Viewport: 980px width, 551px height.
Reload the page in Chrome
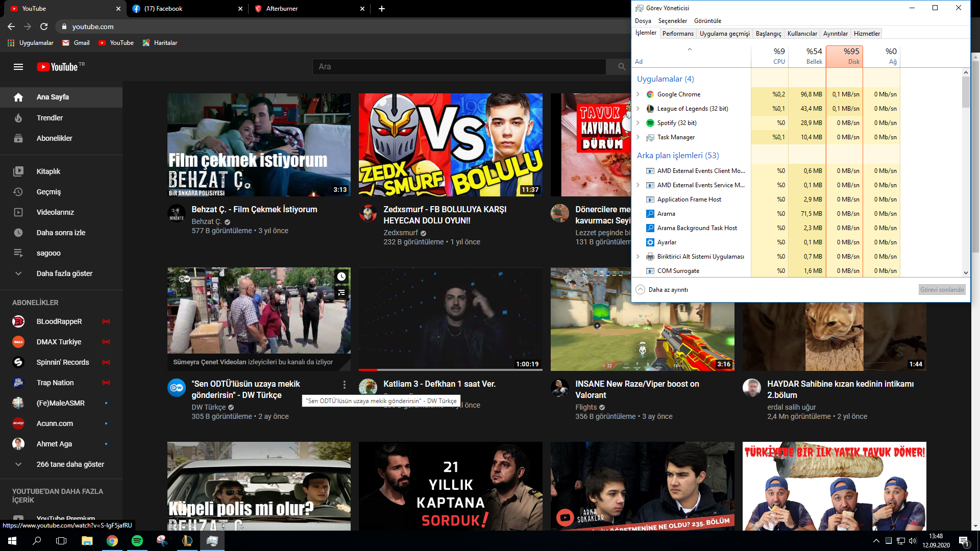44,27
